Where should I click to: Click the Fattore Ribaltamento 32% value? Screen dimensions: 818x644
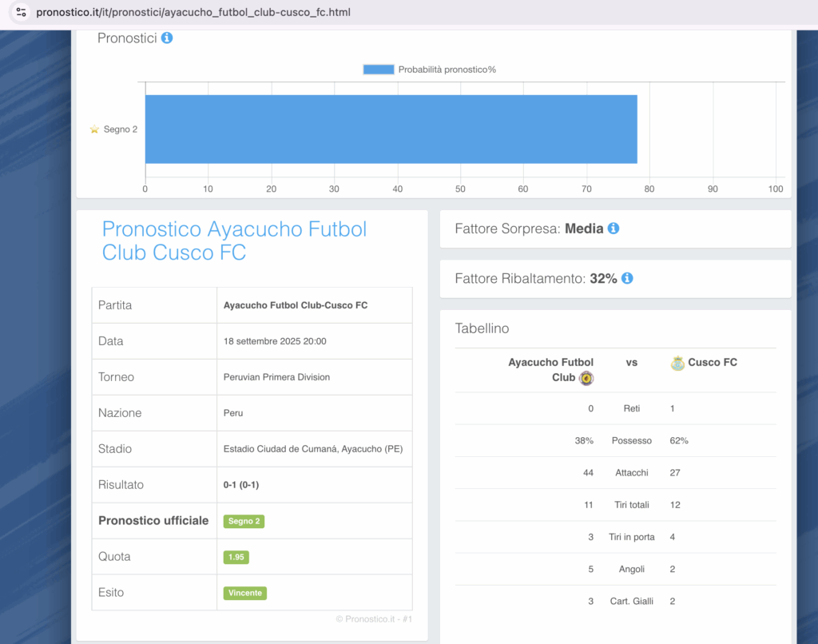603,279
